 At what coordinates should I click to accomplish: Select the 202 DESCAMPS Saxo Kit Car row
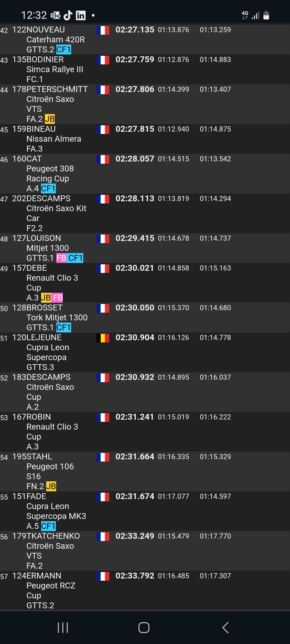pyautogui.click(x=145, y=213)
